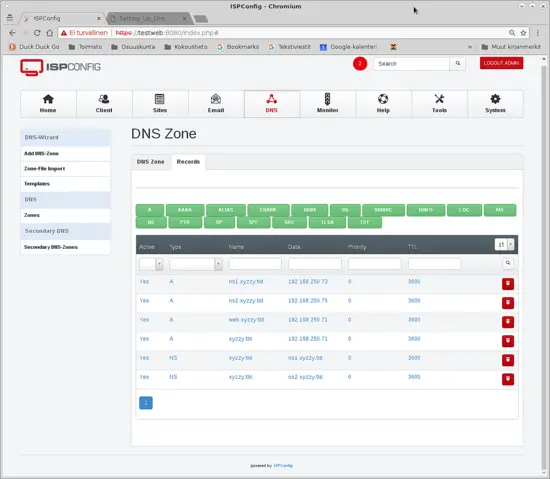Open the records-per-page dropdown
The width and height of the screenshot is (550, 479).
pyautogui.click(x=504, y=244)
